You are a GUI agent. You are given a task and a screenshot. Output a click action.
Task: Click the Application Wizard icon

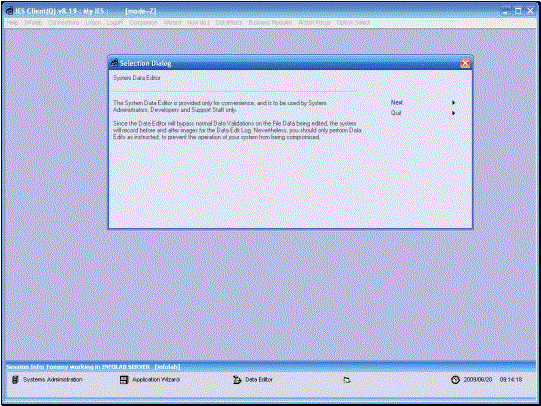point(124,380)
